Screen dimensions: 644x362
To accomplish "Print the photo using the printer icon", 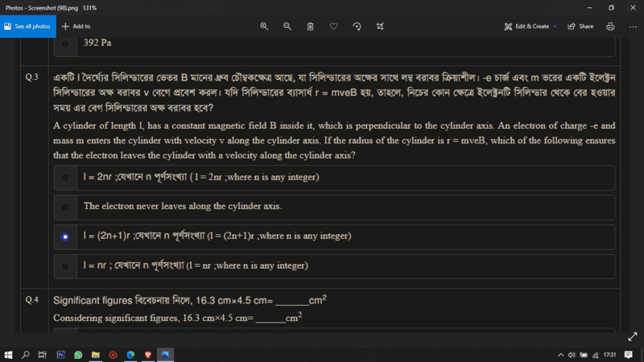I will pyautogui.click(x=610, y=27).
